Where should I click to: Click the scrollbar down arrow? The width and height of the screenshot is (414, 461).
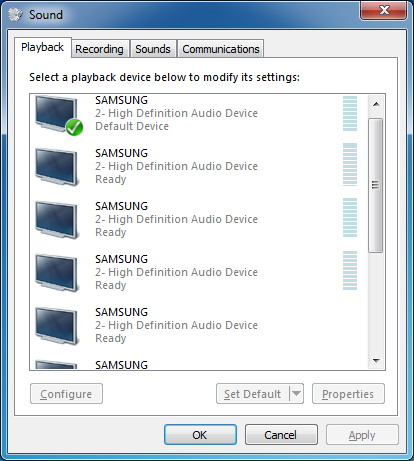[x=376, y=360]
